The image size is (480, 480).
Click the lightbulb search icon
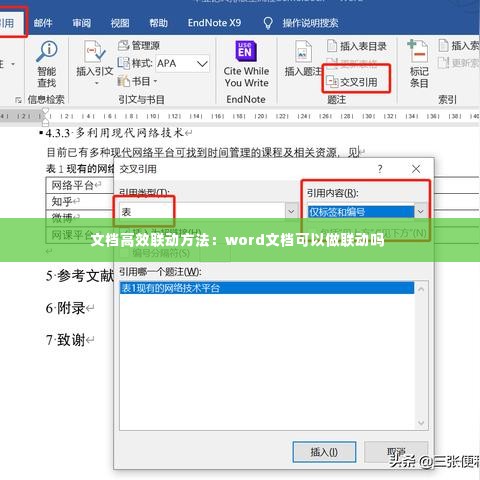tap(268, 23)
